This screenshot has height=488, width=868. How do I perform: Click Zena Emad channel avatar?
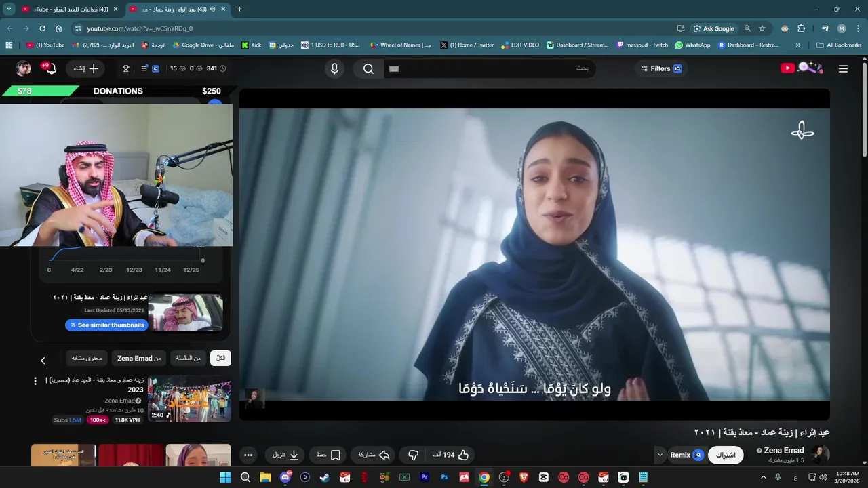point(821,455)
